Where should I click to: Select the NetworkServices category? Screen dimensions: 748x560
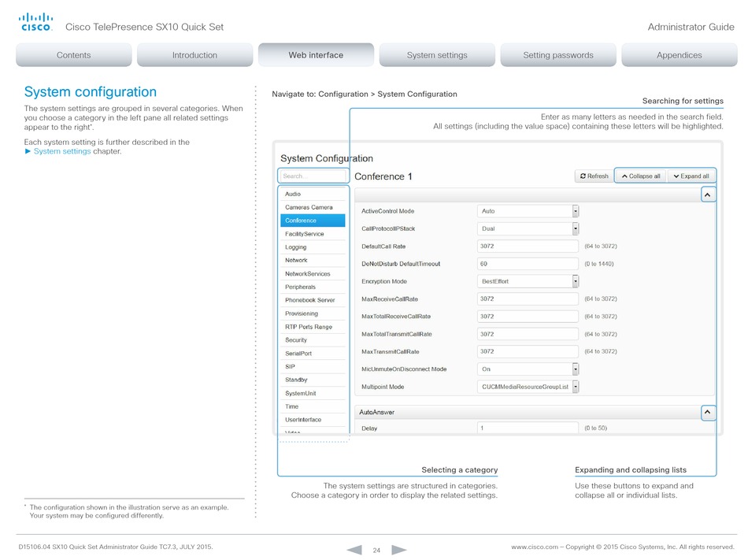coord(313,274)
